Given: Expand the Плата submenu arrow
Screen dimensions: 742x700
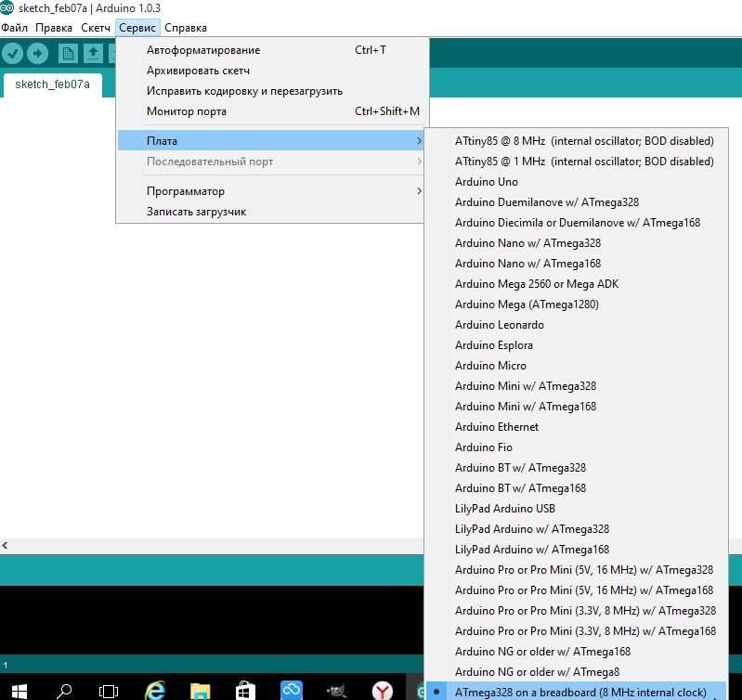Looking at the screenshot, I should [x=419, y=140].
